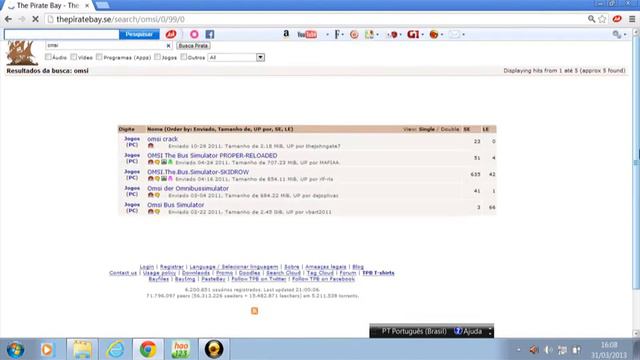Switch to Double view
Image resolution: width=640 pixels, height=360 pixels.
[x=450, y=129]
